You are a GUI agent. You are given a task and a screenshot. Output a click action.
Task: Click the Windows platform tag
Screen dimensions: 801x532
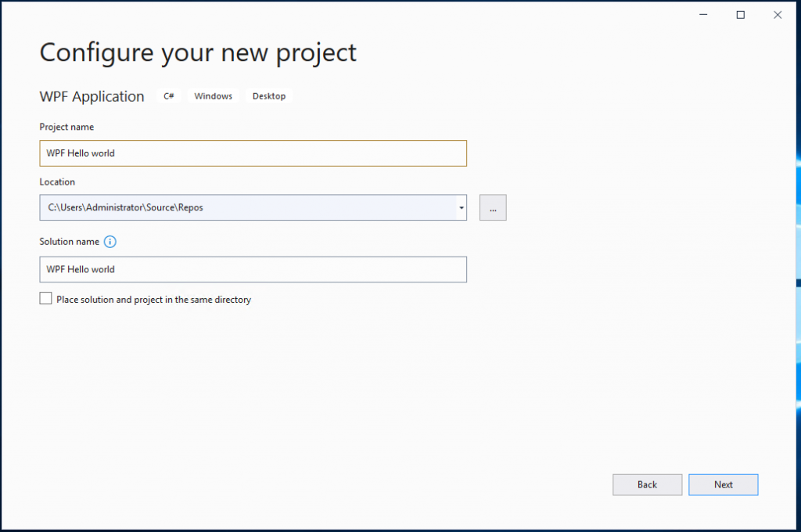[x=214, y=96]
